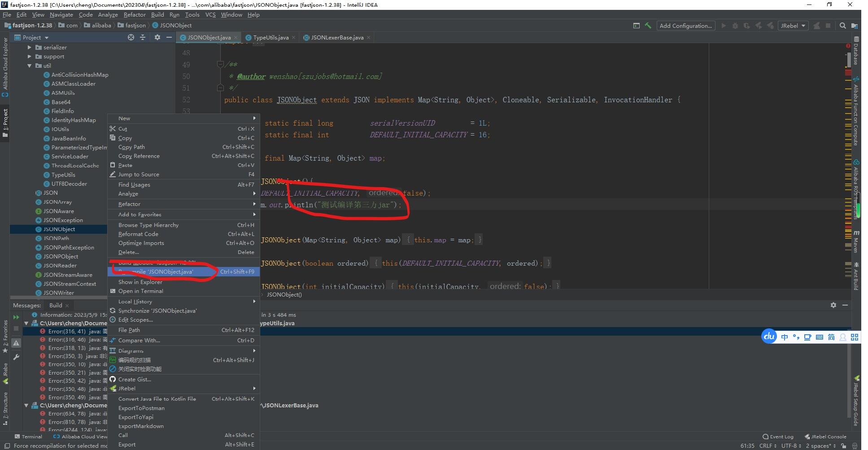Click Add Configuration button
The height and width of the screenshot is (450, 868).
coord(685,26)
